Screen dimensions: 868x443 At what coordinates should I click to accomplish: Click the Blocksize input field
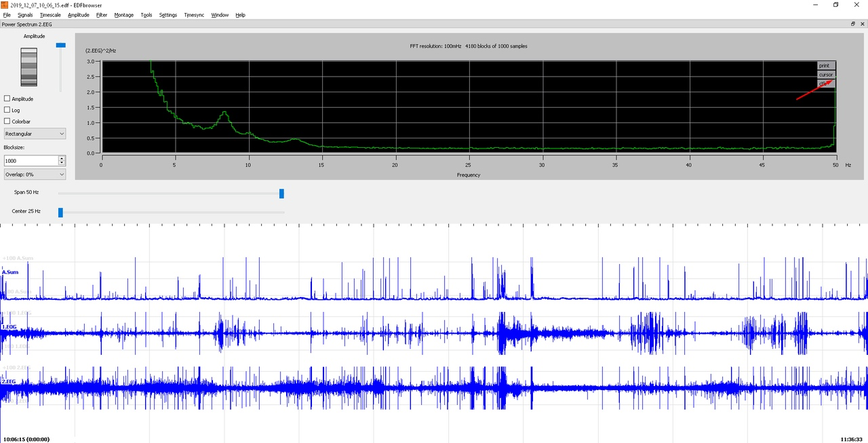[31, 161]
